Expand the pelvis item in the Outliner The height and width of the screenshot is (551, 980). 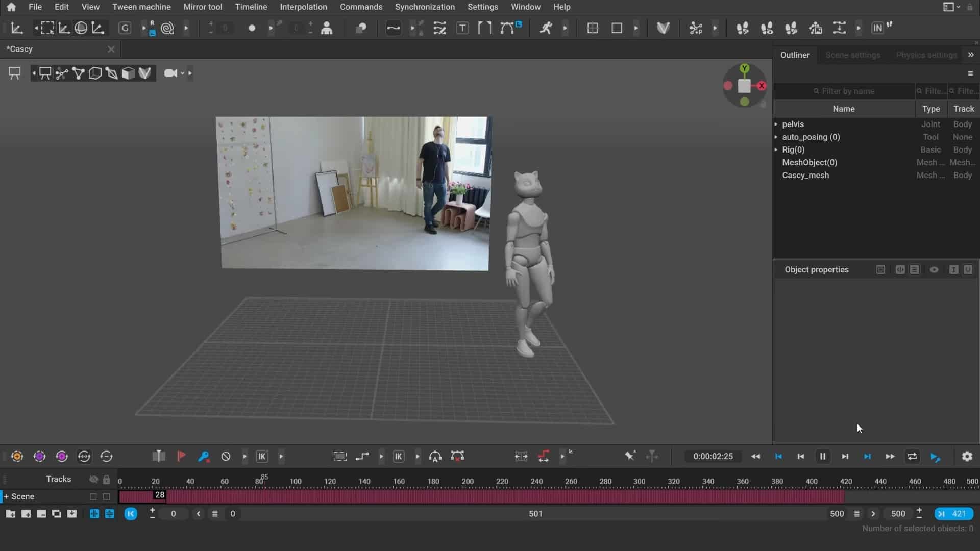point(777,124)
